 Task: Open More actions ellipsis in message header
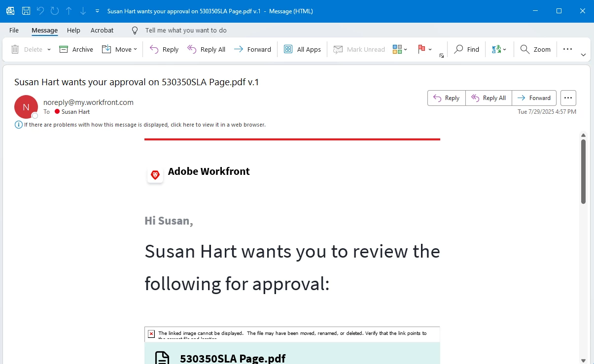568,98
